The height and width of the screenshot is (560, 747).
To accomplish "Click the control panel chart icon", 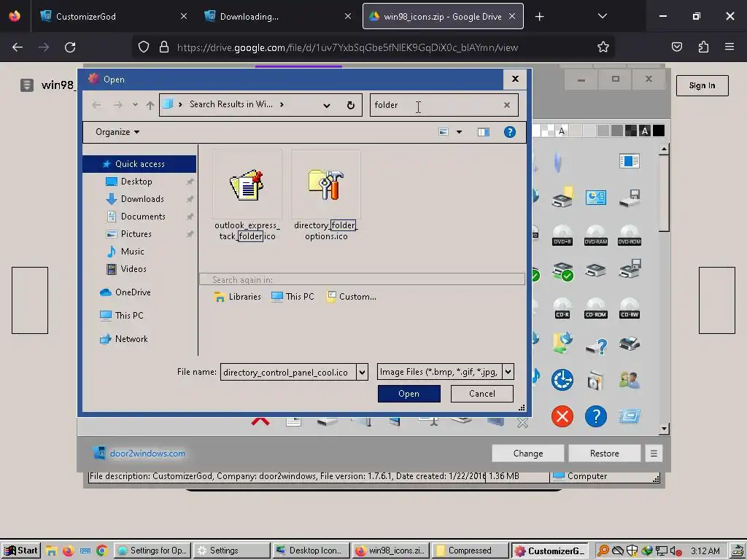I will tap(595, 197).
